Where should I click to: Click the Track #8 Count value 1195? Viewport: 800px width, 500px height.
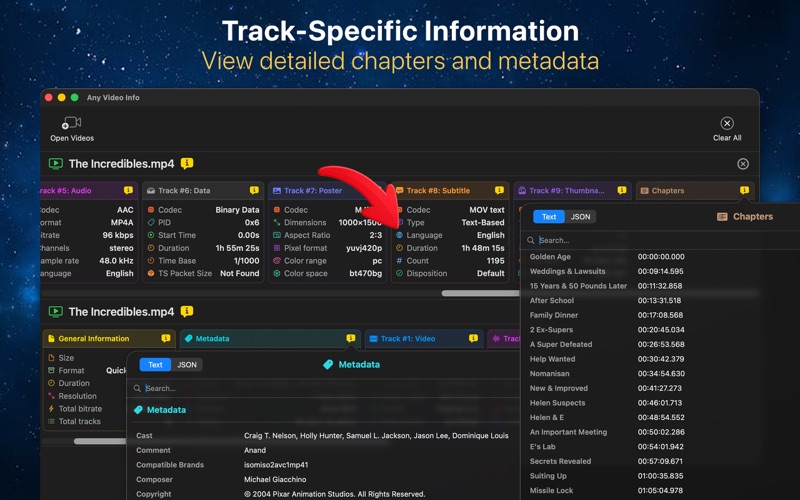tap(495, 261)
